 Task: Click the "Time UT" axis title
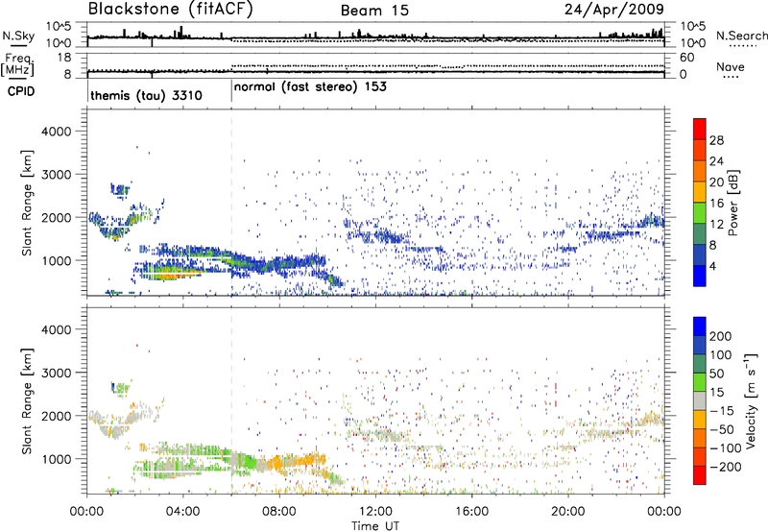tap(375, 526)
